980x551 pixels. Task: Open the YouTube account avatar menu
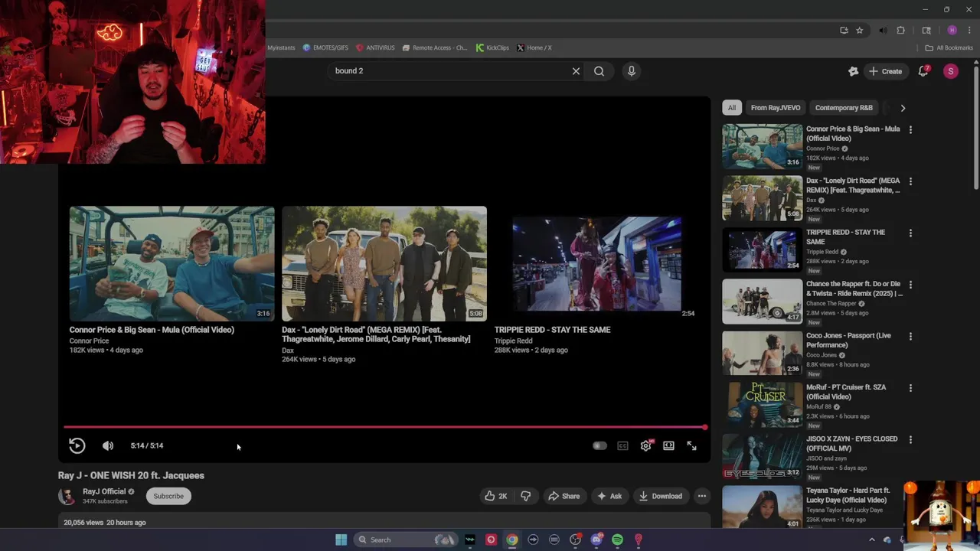pyautogui.click(x=951, y=71)
